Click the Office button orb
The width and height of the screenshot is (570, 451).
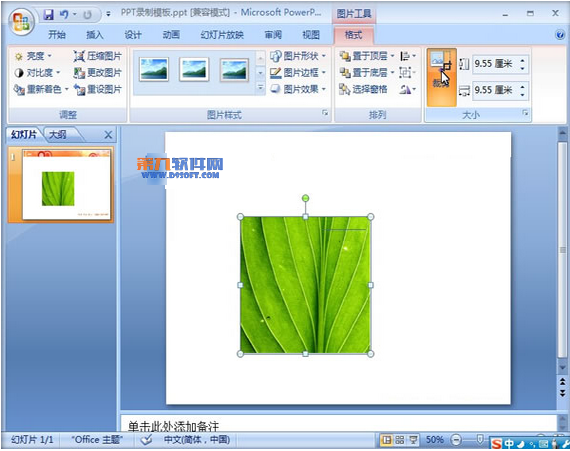(x=21, y=21)
